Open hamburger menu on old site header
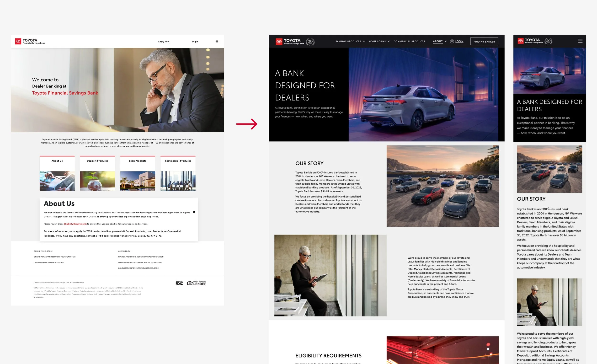 click(x=217, y=42)
